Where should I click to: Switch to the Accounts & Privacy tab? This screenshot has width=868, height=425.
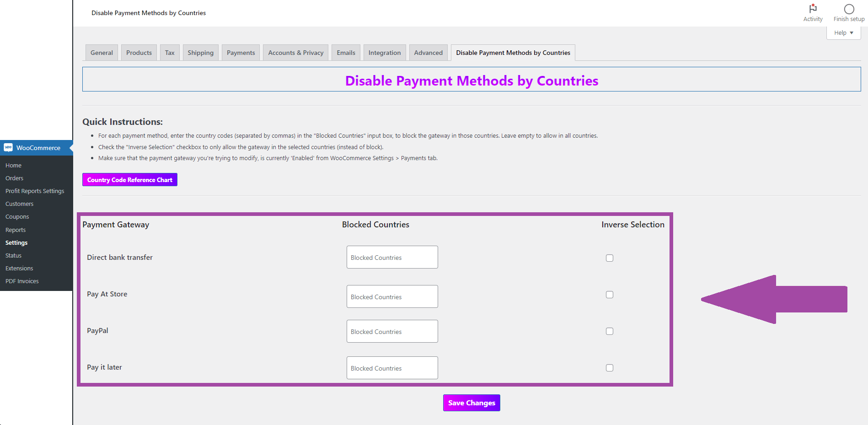click(x=295, y=52)
